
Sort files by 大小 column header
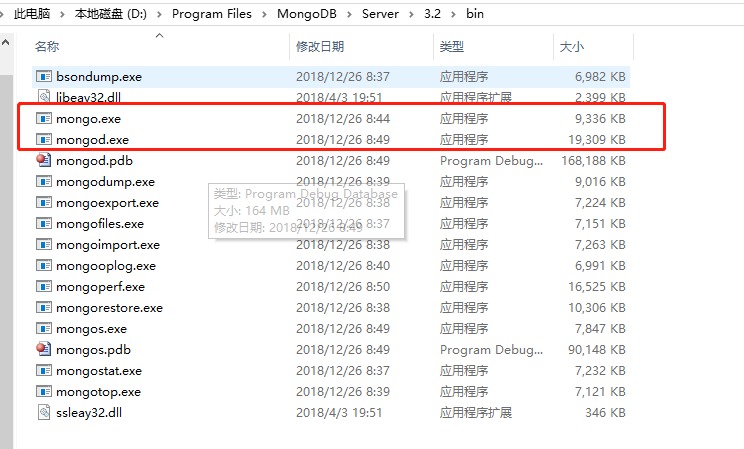[572, 47]
